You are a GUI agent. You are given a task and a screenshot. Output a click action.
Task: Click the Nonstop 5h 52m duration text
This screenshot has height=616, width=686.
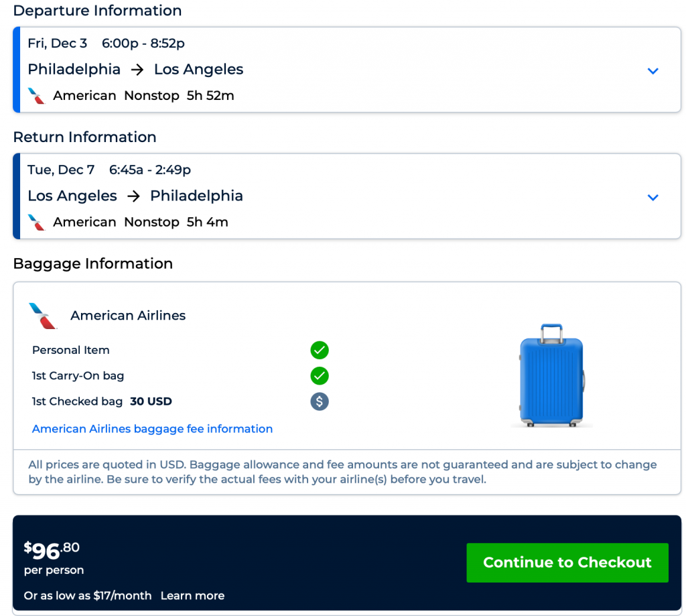(179, 96)
